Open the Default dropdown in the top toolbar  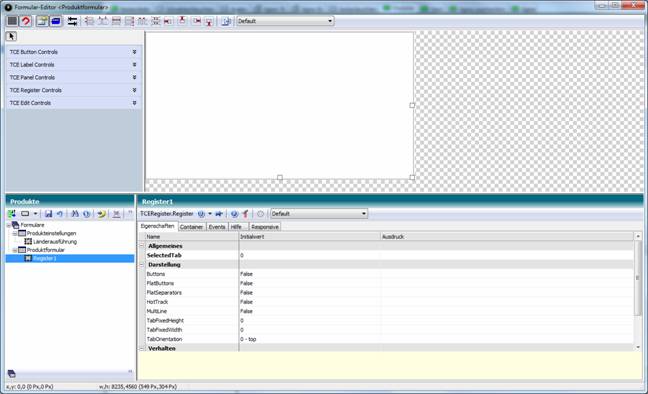pyautogui.click(x=285, y=21)
